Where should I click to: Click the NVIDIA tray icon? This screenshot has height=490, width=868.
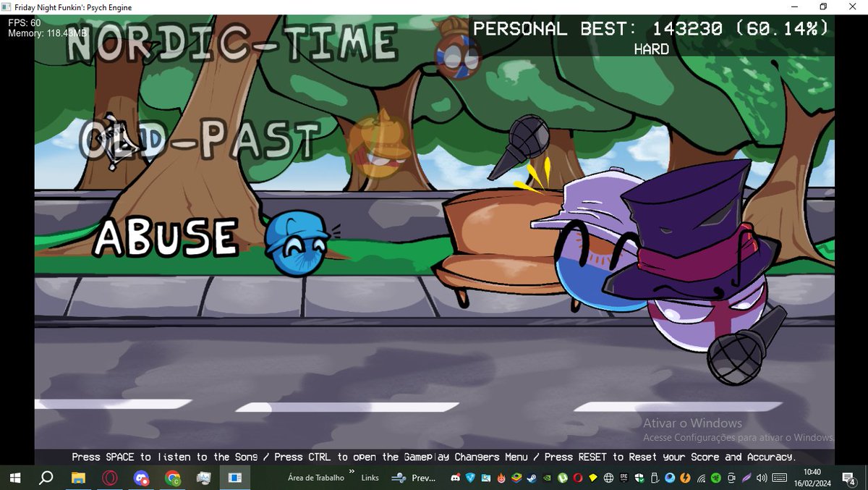(548, 478)
